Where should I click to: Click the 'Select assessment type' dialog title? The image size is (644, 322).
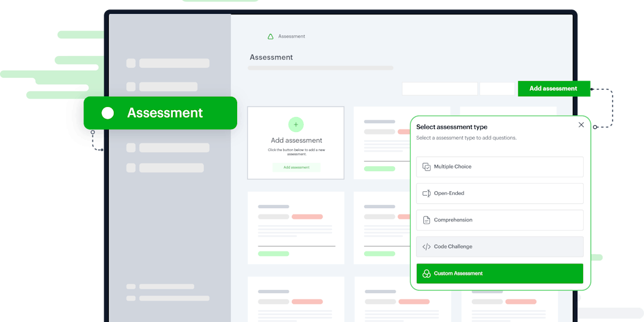(x=452, y=127)
